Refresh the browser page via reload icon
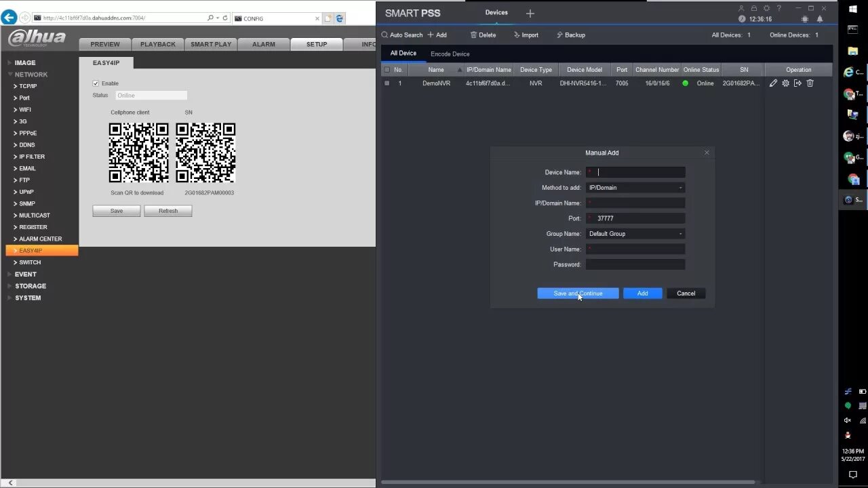Image resolution: width=868 pixels, height=488 pixels. click(225, 18)
